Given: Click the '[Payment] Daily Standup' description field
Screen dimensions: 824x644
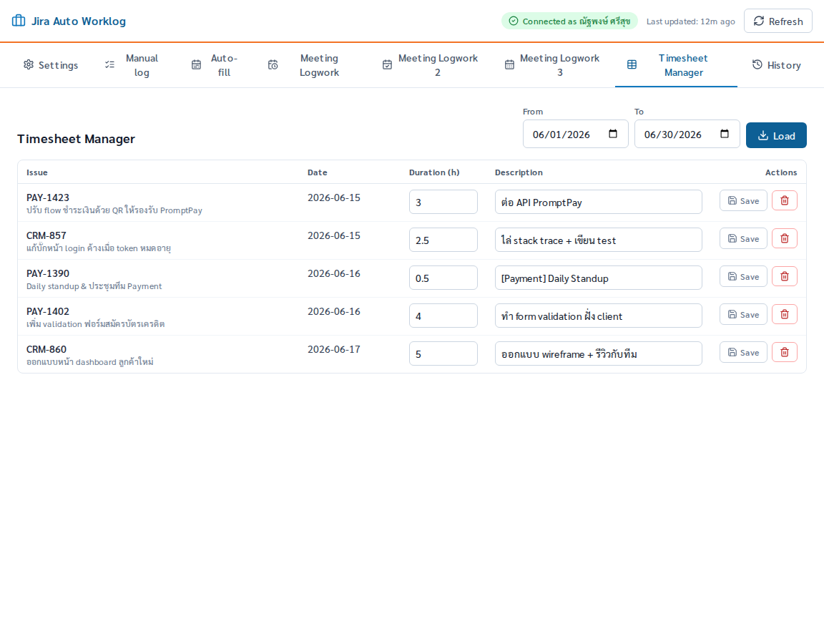Looking at the screenshot, I should 598,278.
